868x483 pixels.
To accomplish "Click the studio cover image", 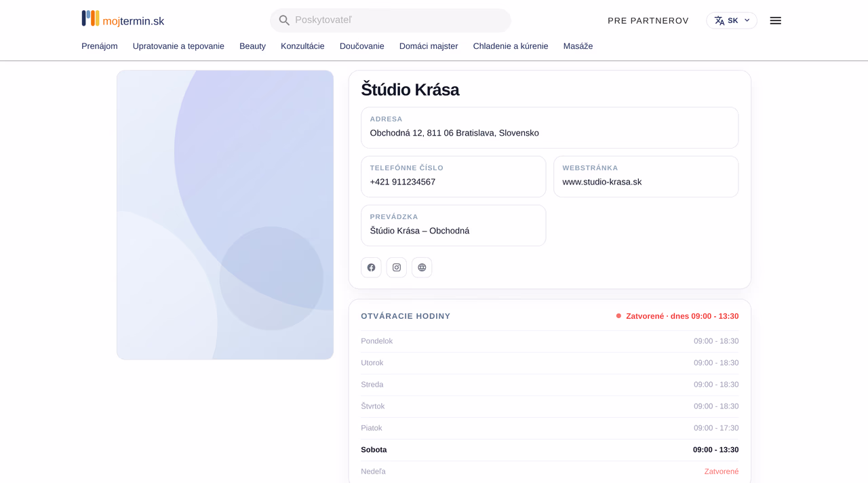I will point(225,215).
